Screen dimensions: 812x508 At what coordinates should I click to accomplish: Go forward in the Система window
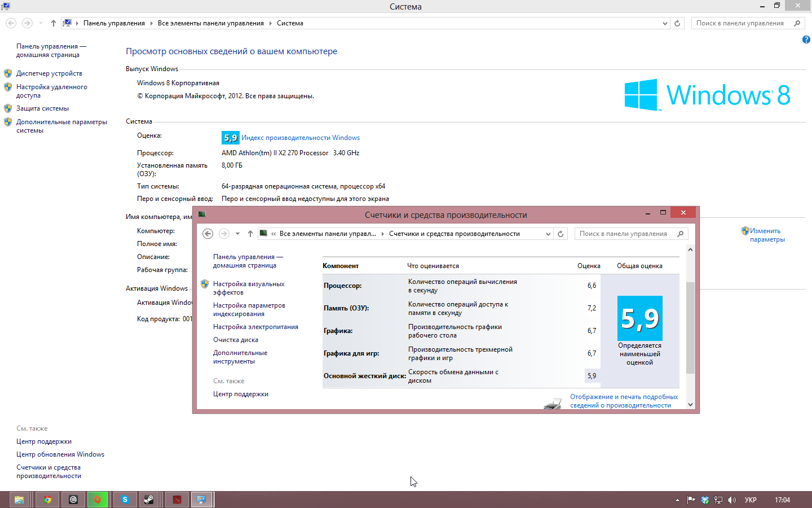point(27,23)
